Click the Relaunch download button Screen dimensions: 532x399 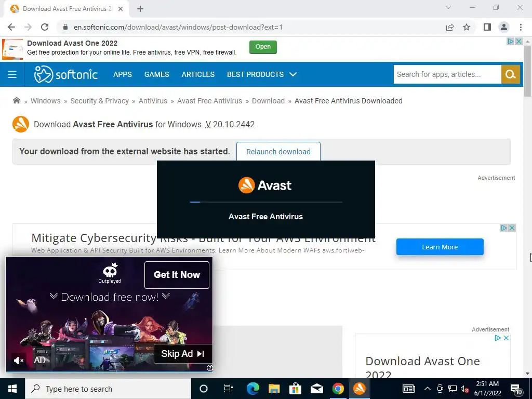(x=278, y=152)
